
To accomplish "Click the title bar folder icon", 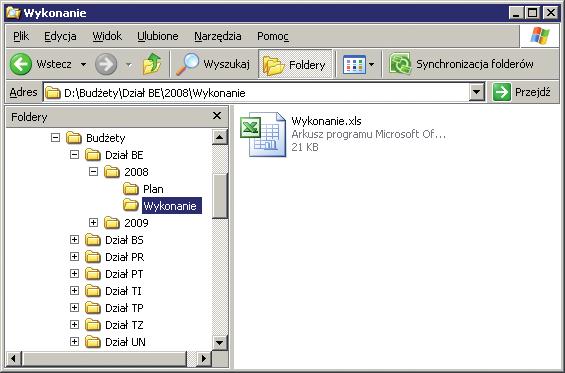I will 13,13.
